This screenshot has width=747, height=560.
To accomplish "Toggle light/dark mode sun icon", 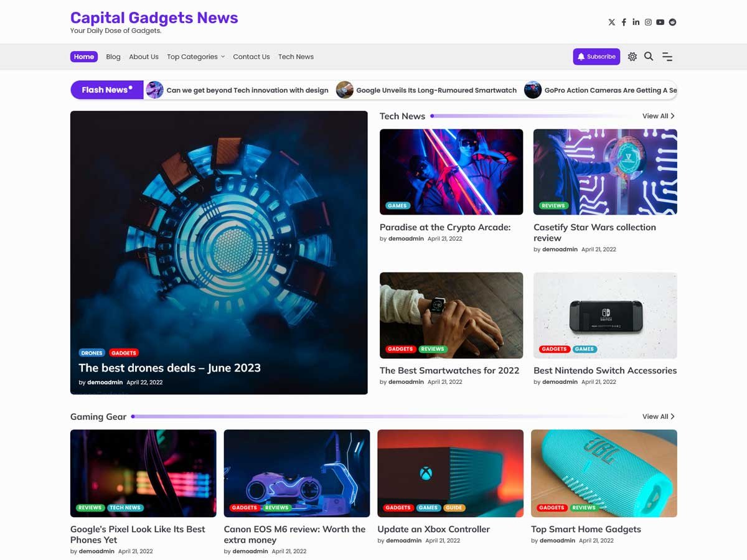I will tap(632, 57).
